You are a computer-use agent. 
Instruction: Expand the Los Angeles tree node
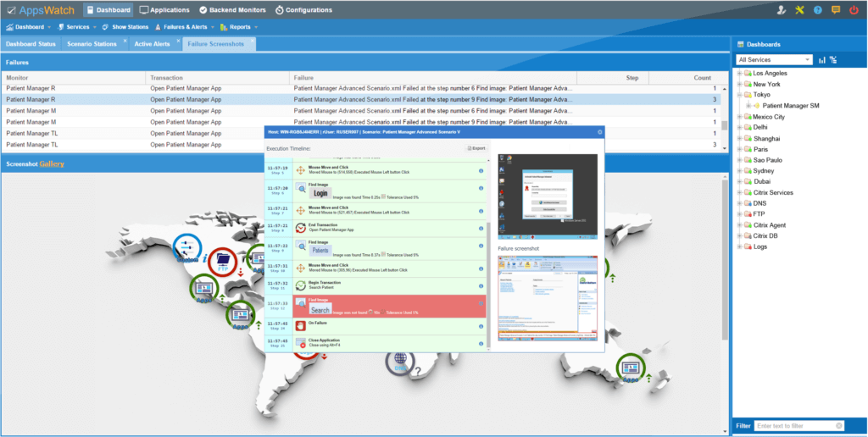(739, 74)
